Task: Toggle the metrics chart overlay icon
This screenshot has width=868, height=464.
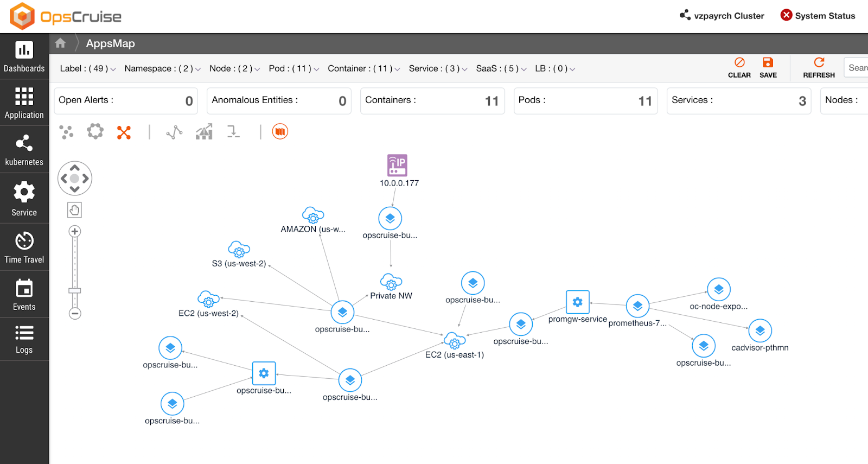Action: click(204, 132)
